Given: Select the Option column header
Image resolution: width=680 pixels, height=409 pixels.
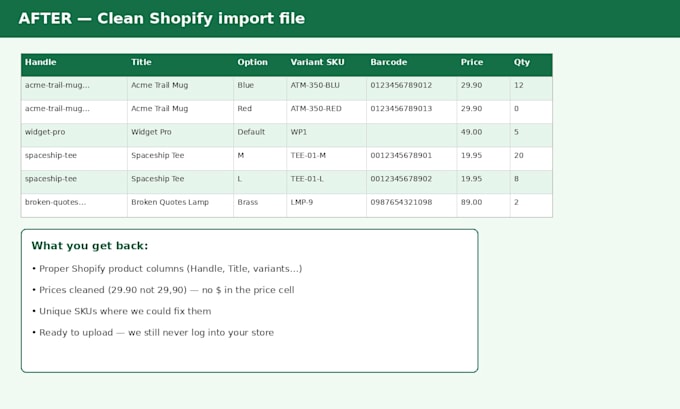Looking at the screenshot, I should click(x=260, y=65).
